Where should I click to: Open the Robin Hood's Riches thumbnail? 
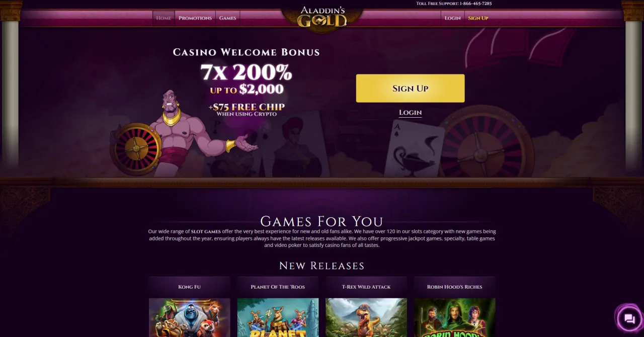tap(455, 317)
